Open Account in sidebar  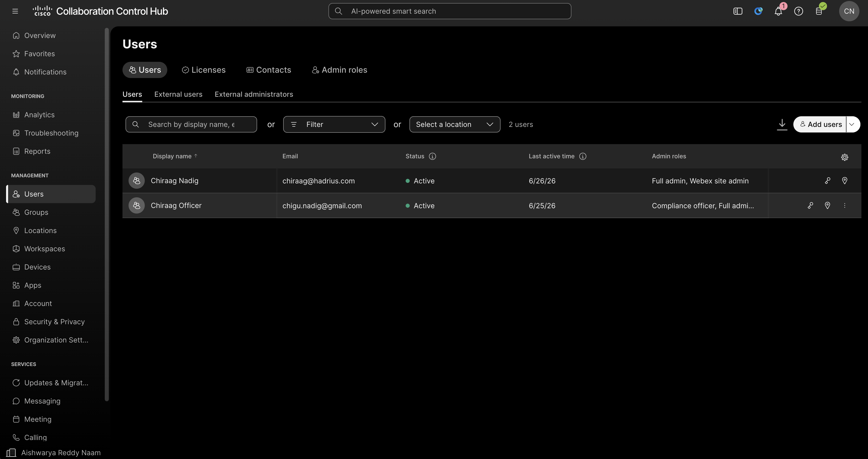point(51,303)
